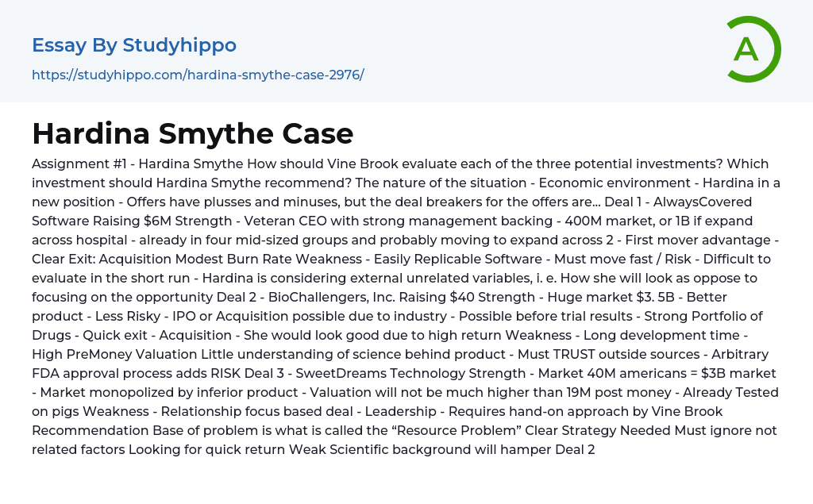Click the 'Essay By Studyhippo' header text
This screenshot has width=813, height=504.
pyautogui.click(x=134, y=45)
